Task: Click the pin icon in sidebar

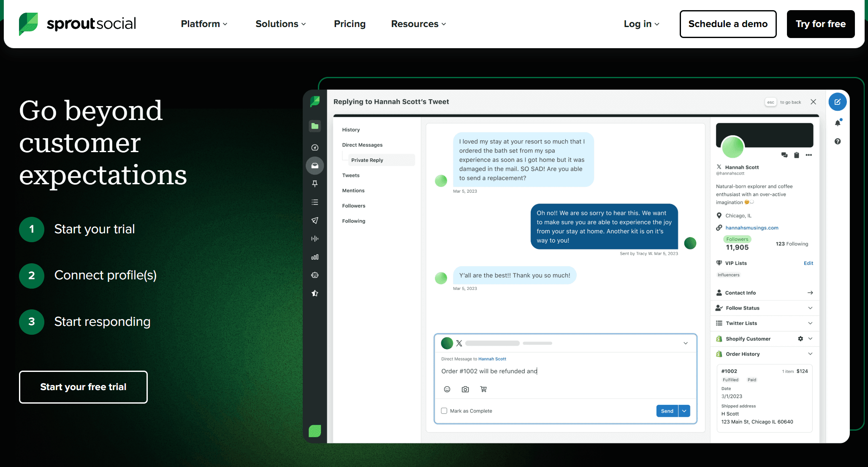Action: [x=315, y=184]
